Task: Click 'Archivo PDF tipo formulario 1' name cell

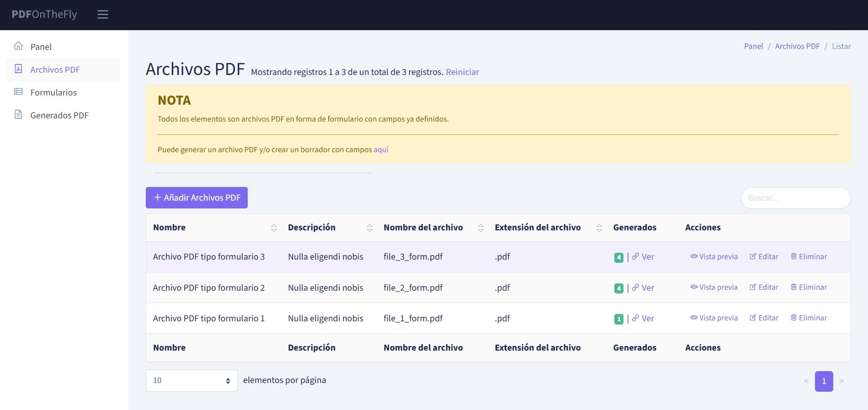Action: coord(209,319)
